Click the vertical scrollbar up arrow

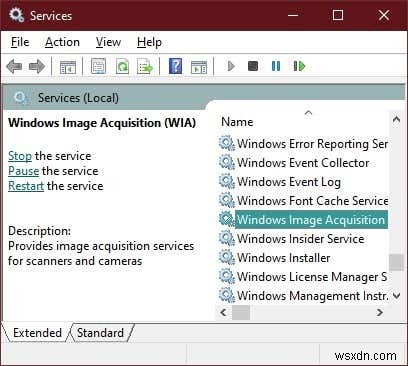click(x=396, y=119)
